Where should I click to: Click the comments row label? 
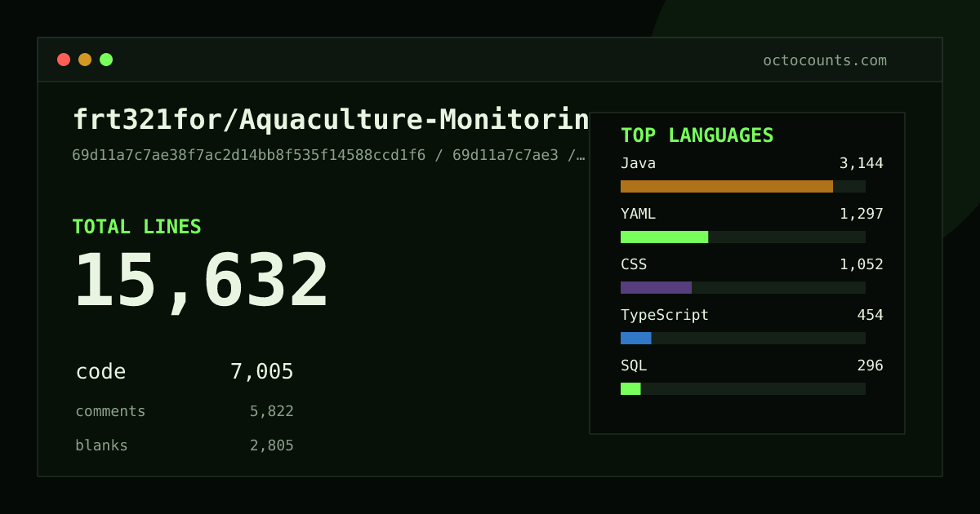[110, 411]
